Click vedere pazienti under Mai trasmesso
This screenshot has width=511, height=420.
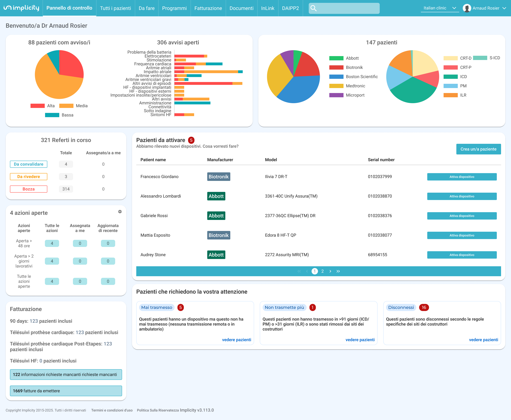236,340
